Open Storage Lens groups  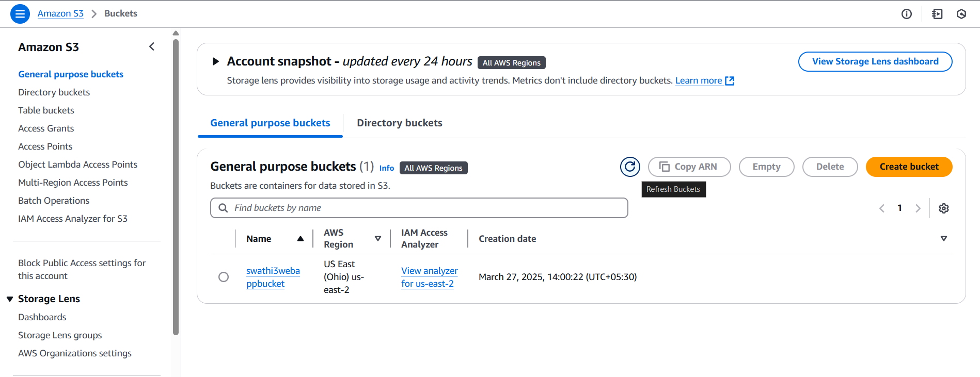coord(60,335)
